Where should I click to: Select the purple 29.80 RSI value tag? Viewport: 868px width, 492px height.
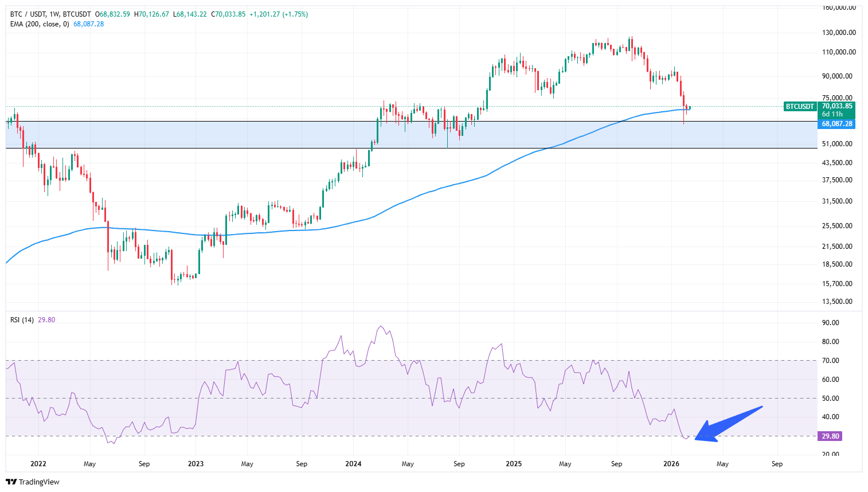(x=830, y=436)
